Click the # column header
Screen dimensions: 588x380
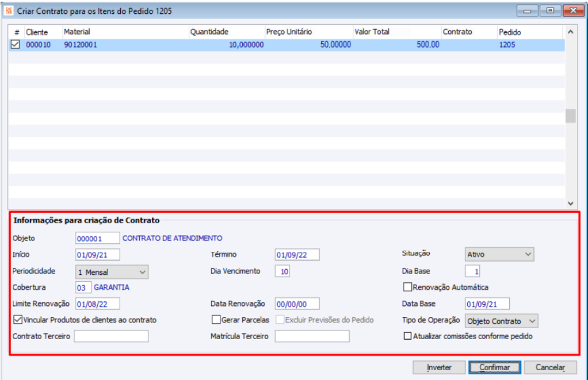pos(17,32)
